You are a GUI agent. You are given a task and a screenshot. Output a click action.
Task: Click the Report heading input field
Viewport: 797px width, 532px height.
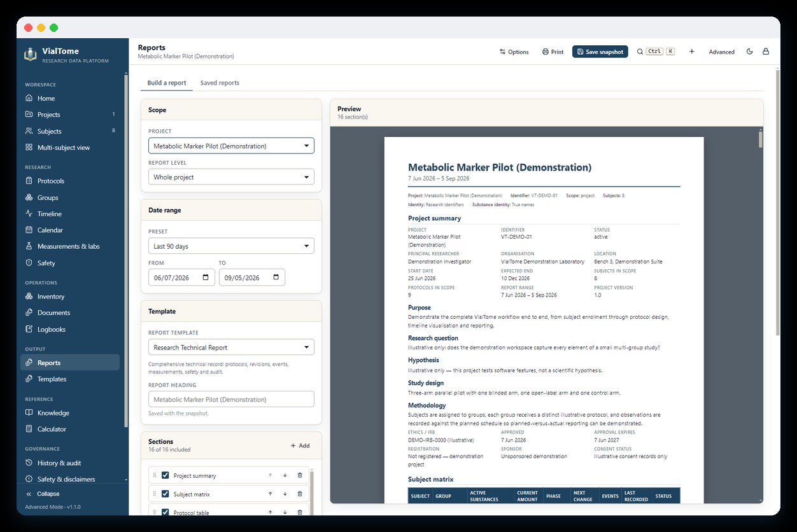(x=231, y=399)
